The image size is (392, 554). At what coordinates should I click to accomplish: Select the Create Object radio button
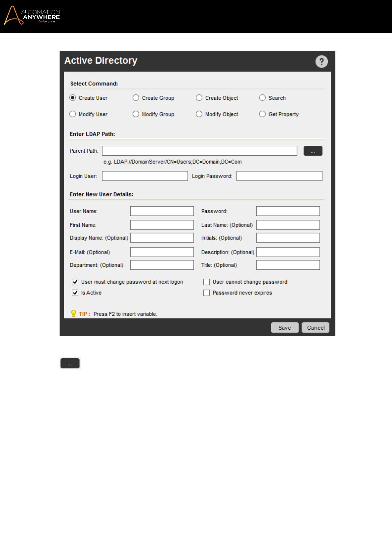(199, 98)
